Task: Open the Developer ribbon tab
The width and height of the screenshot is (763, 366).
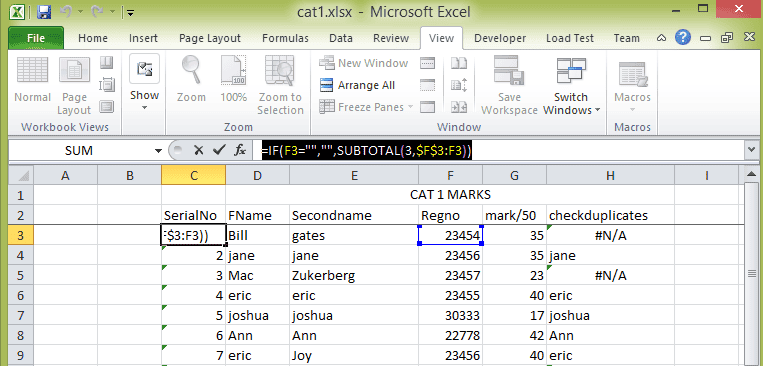Action: 500,38
